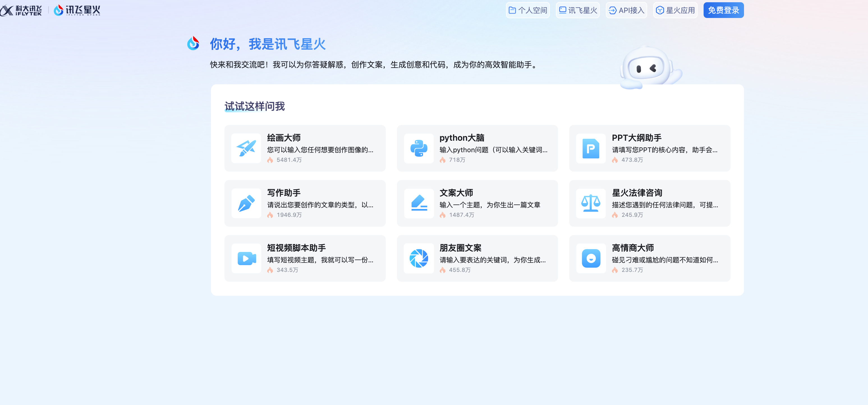The image size is (868, 405).
Task: Click usage count '343.5万'
Action: coord(288,270)
